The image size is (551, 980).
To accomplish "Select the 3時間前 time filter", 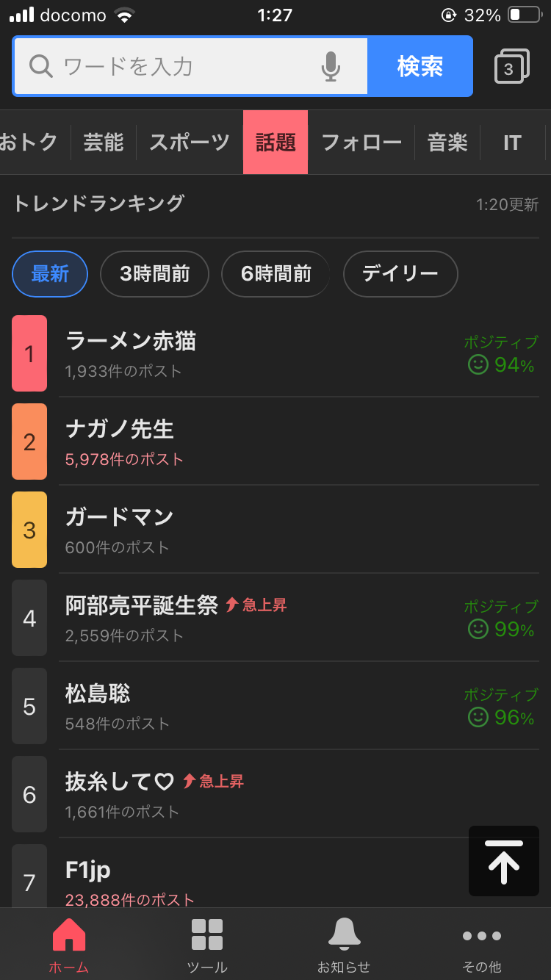I will tap(154, 274).
